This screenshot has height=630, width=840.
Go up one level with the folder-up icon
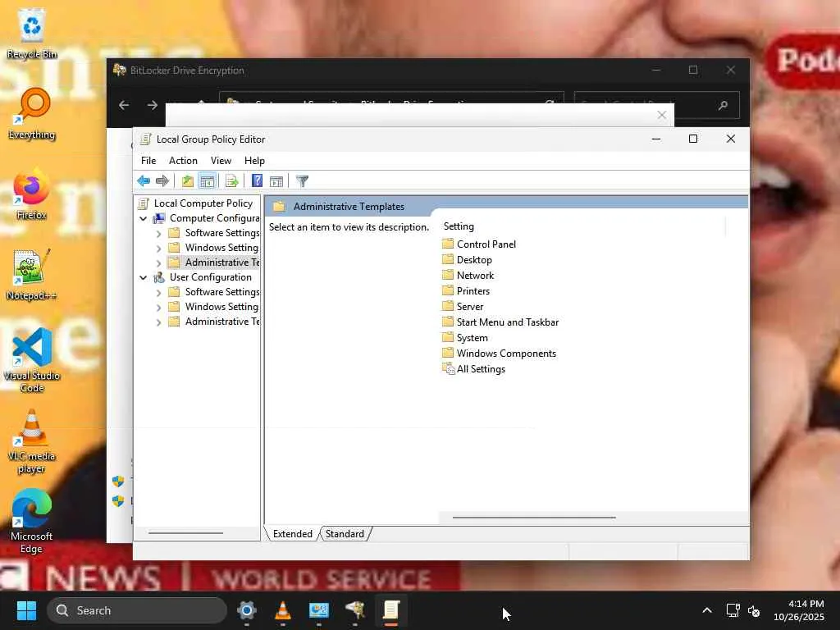point(188,181)
